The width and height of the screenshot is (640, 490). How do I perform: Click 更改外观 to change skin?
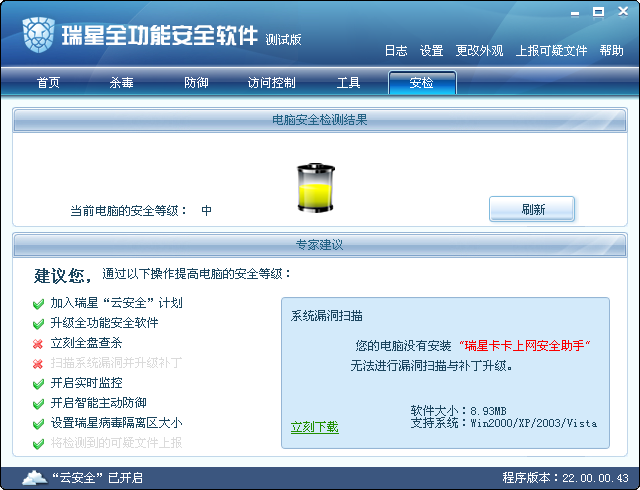coord(479,51)
